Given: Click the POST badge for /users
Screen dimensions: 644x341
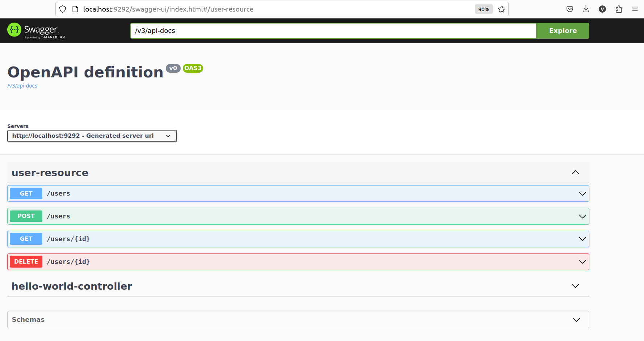Looking at the screenshot, I should 26,216.
